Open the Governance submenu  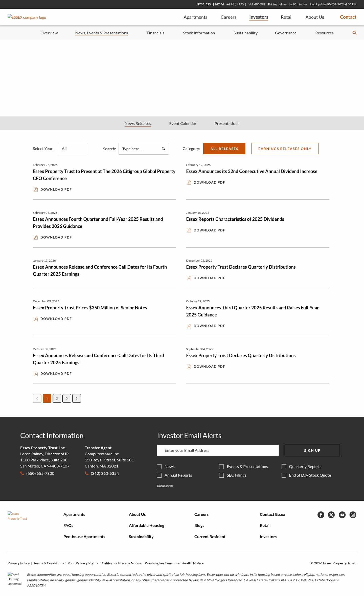point(286,33)
